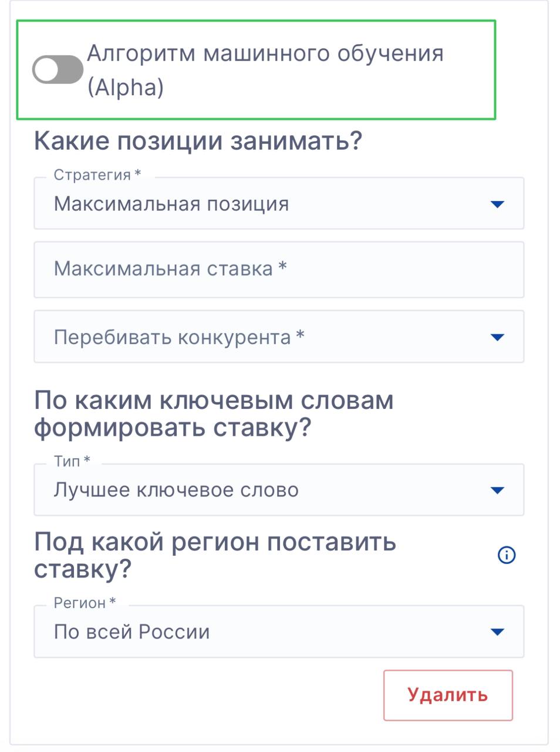
Task: Click the required asterisk after 'Максимальная ставка'
Action: (x=282, y=267)
